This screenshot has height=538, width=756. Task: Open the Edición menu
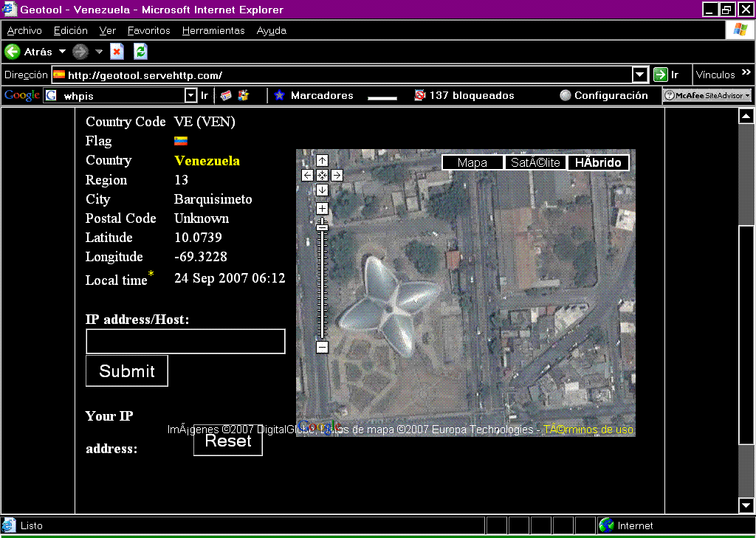tap(71, 30)
